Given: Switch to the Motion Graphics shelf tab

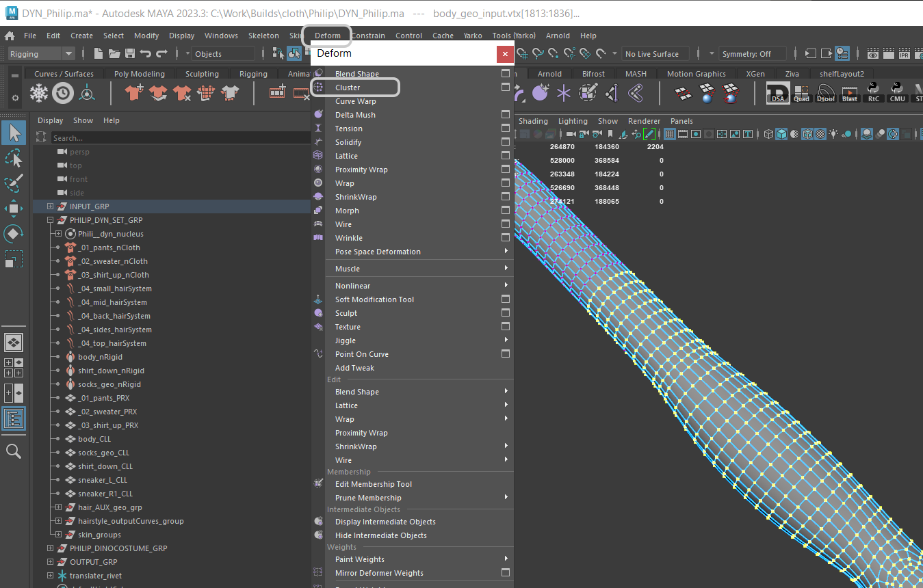Looking at the screenshot, I should click(697, 74).
